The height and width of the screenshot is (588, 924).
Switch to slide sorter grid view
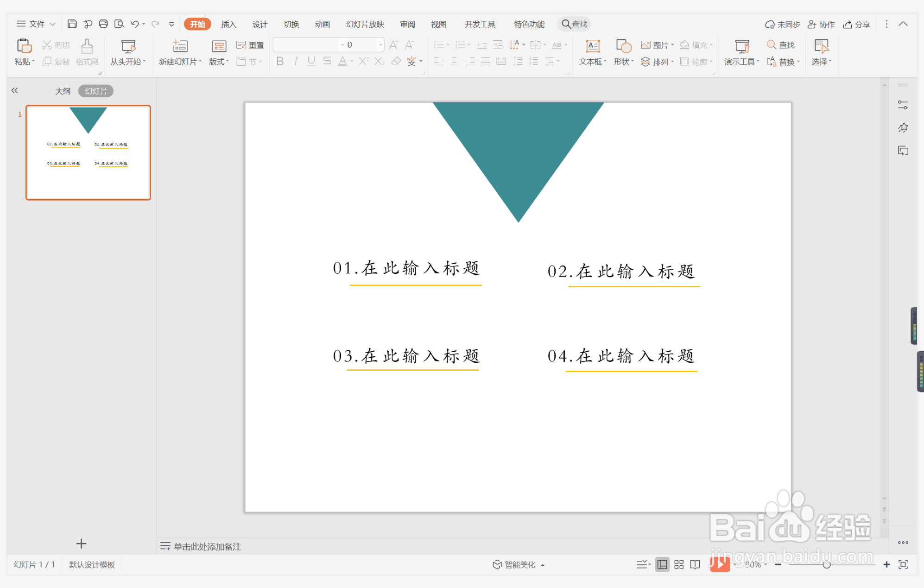[x=679, y=564]
